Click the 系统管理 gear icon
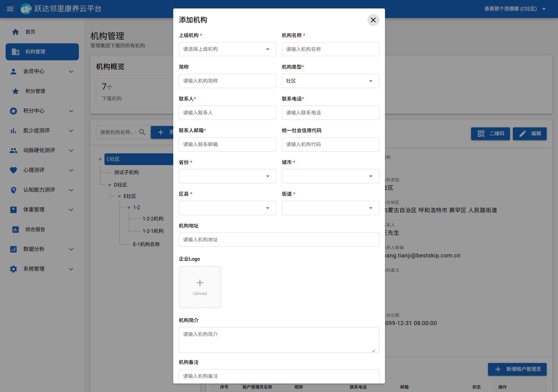 (13, 269)
